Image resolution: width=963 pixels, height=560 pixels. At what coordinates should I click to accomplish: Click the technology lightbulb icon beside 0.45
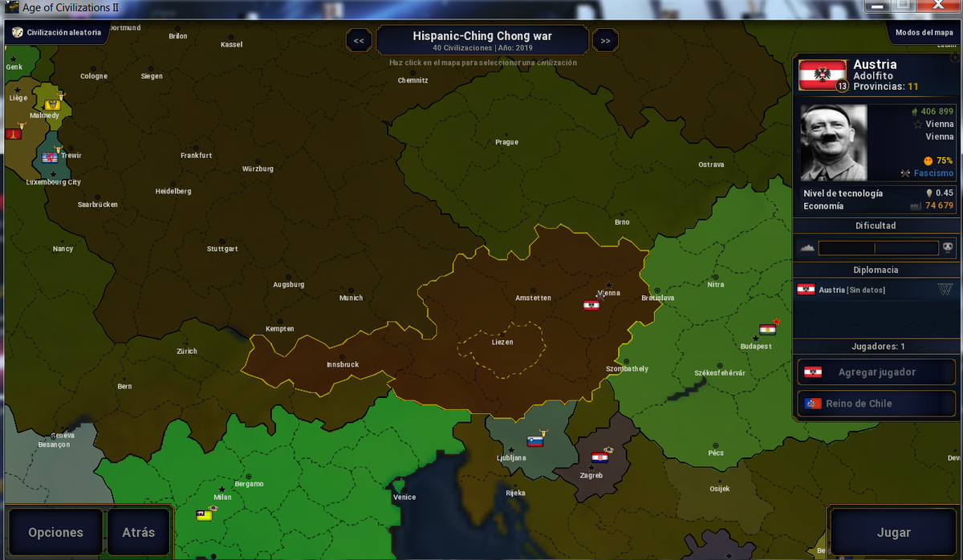coord(929,193)
